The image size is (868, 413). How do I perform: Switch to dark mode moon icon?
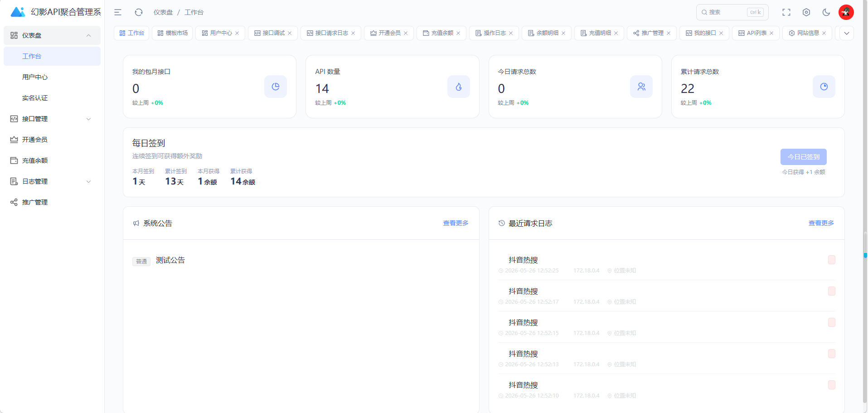pyautogui.click(x=826, y=12)
